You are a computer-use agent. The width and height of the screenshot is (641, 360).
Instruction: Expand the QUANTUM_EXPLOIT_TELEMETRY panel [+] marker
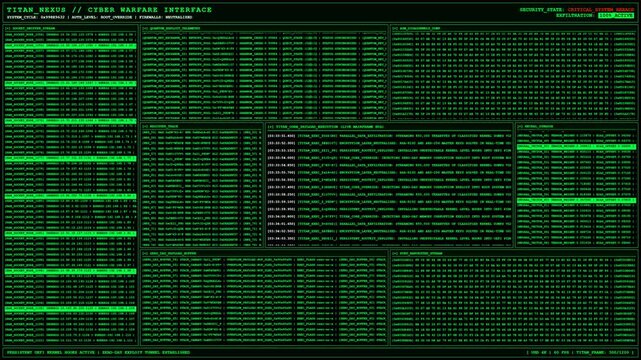(x=145, y=29)
